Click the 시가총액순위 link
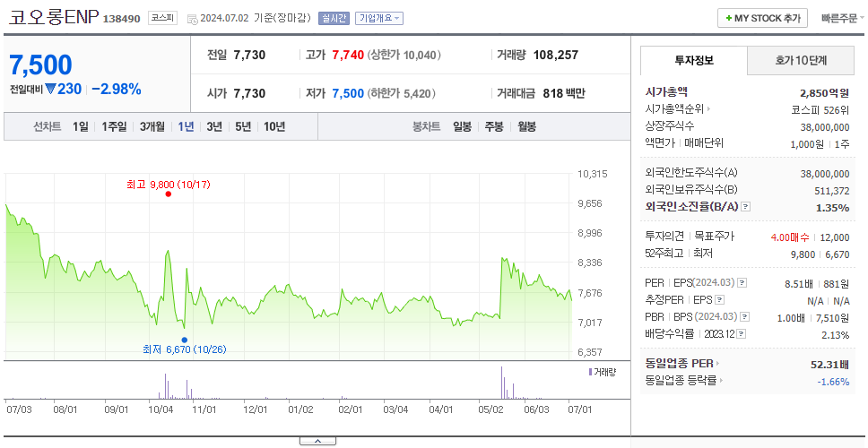This screenshot has height=448, width=868. pos(675,109)
